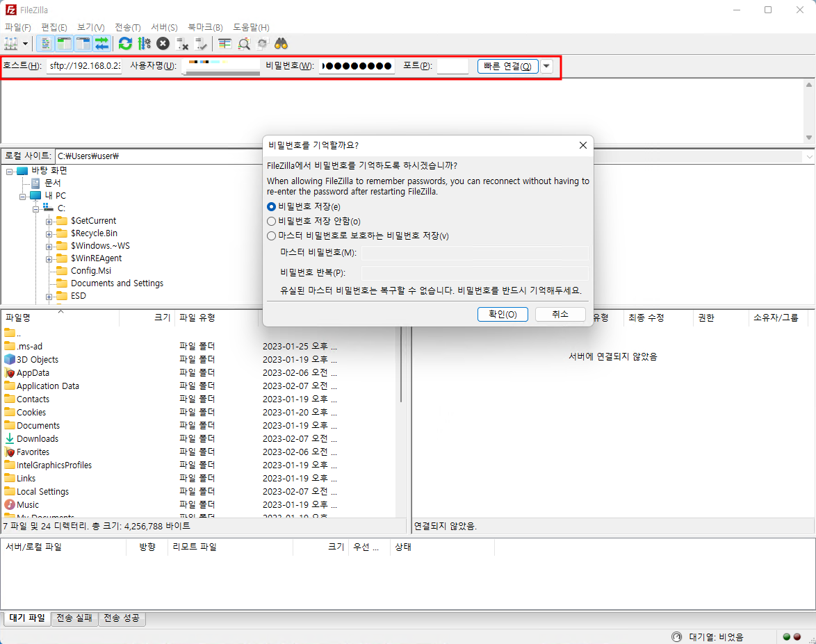Click the green activity LED indicator
The image size is (816, 644).
(786, 637)
